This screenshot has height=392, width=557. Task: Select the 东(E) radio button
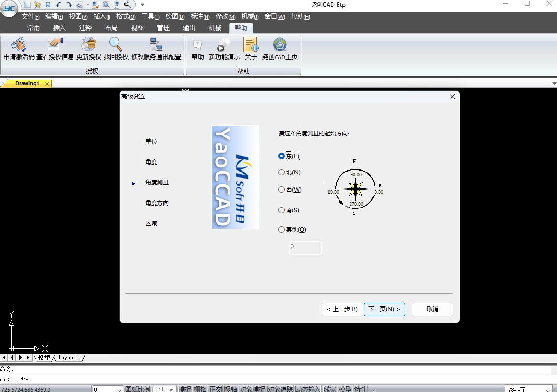[x=289, y=156]
